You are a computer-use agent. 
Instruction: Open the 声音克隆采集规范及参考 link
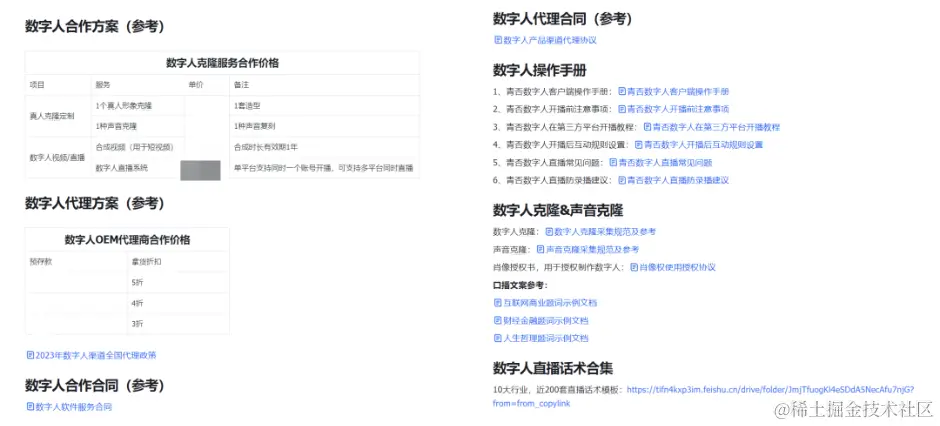pos(588,249)
